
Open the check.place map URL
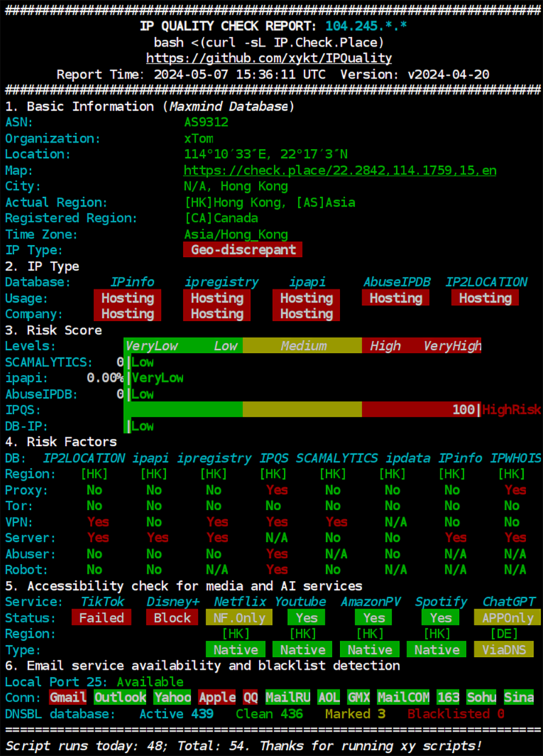click(x=339, y=171)
